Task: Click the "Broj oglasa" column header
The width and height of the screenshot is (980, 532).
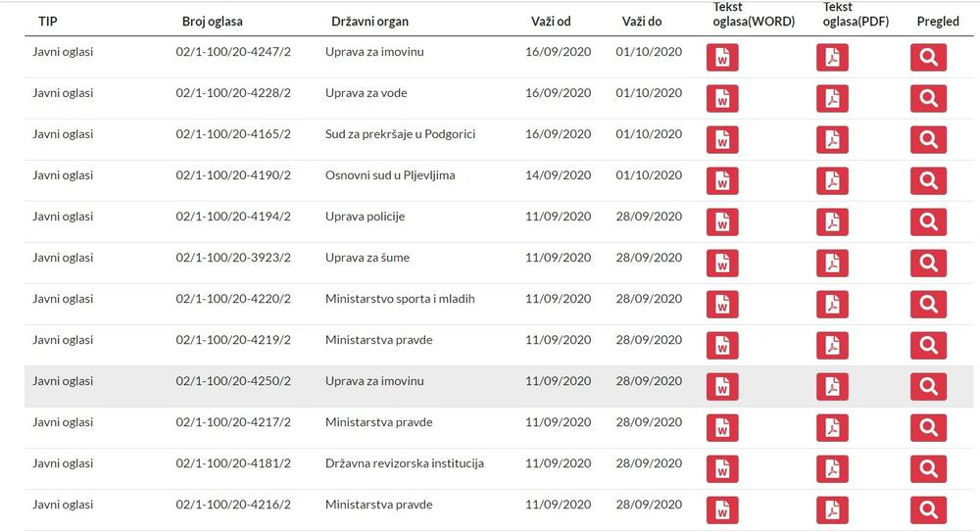Action: point(212,22)
